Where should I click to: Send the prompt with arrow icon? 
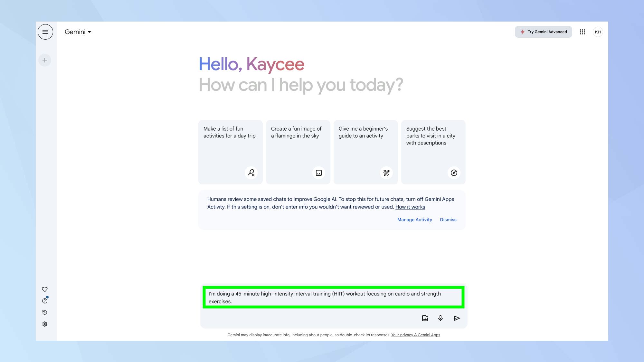[x=457, y=318]
